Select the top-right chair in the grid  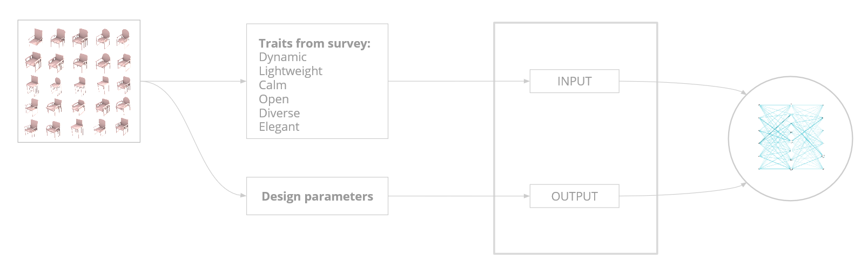[x=123, y=38]
